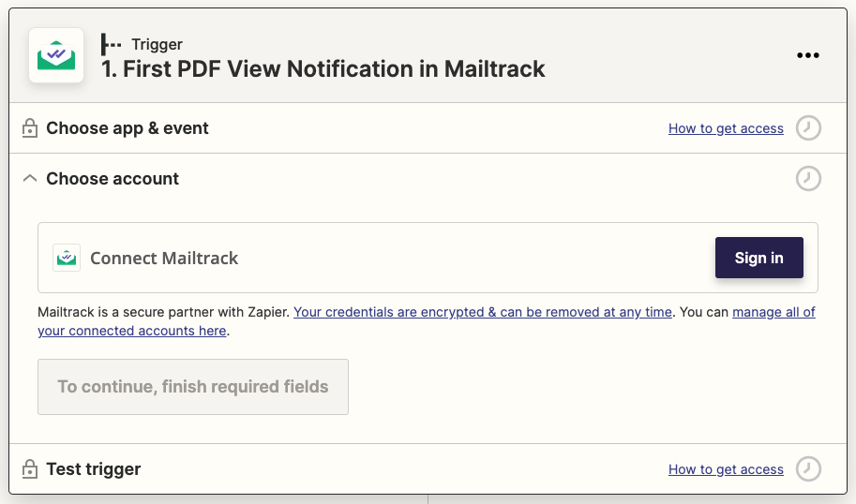Viewport: 856px width, 504px height.
Task: Click the status clock icon for Choose account
Action: pos(808,178)
